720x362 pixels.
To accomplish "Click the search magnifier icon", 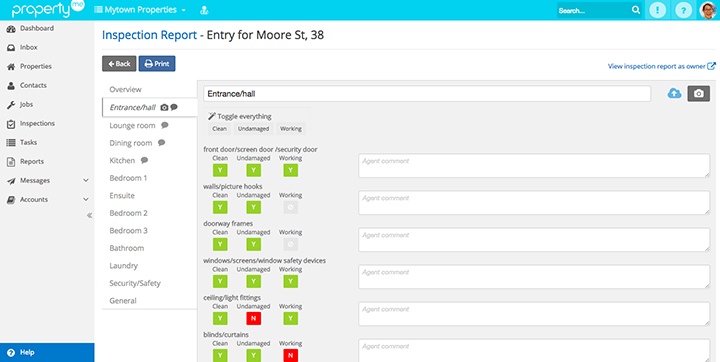I will pyautogui.click(x=636, y=10).
